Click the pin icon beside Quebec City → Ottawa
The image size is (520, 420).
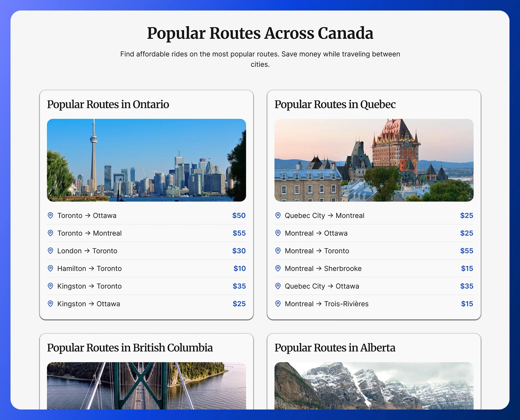278,286
